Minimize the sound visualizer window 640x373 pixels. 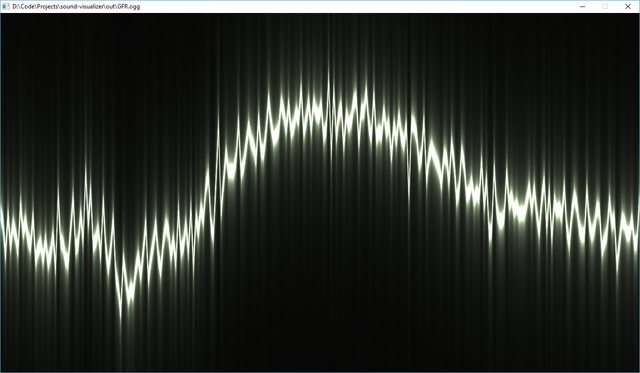click(582, 7)
